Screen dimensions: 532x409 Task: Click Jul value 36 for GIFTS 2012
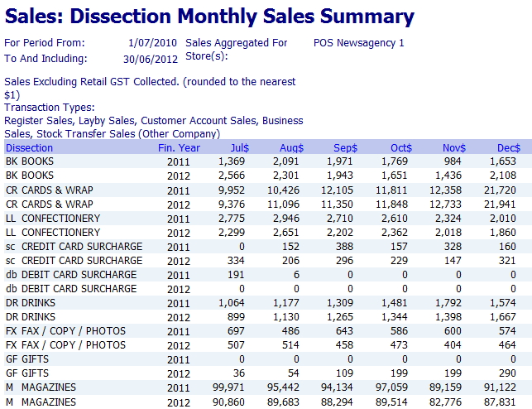coord(239,373)
